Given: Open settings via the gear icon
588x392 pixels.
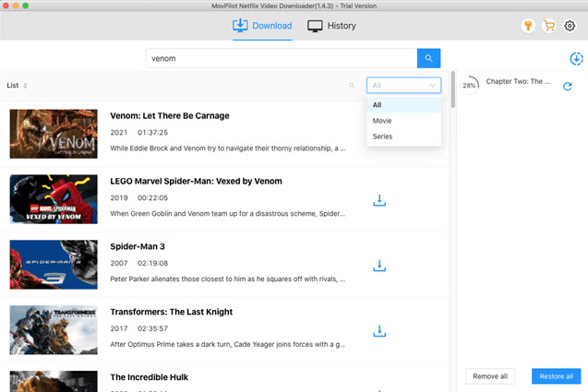Looking at the screenshot, I should tap(570, 26).
